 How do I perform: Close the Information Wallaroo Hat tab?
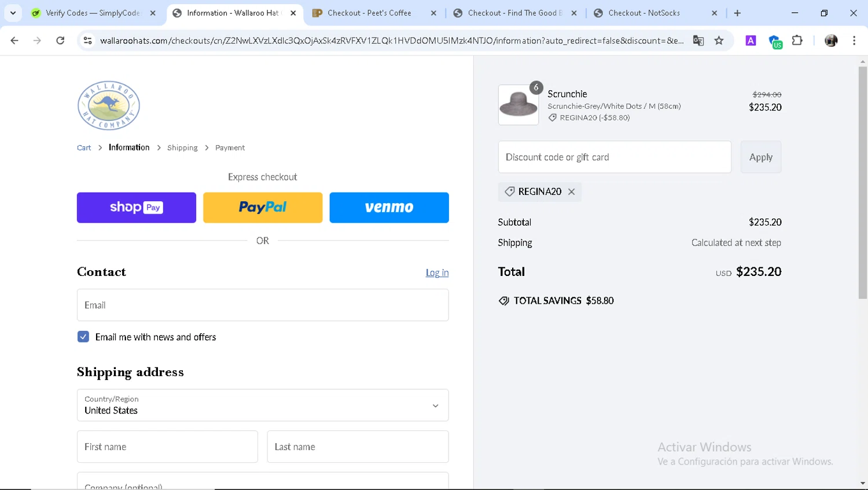point(293,13)
